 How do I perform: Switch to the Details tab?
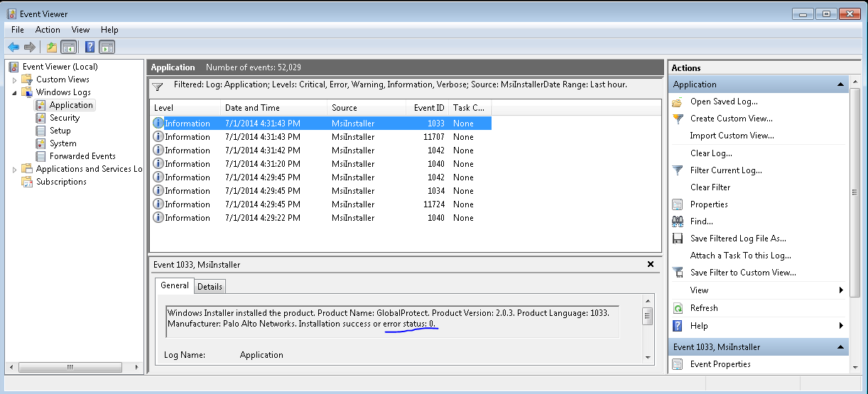point(210,287)
